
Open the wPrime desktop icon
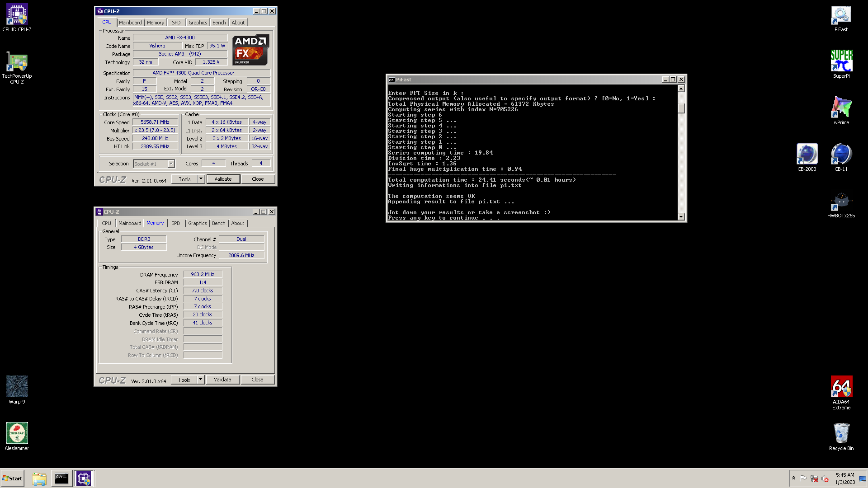coord(841,111)
